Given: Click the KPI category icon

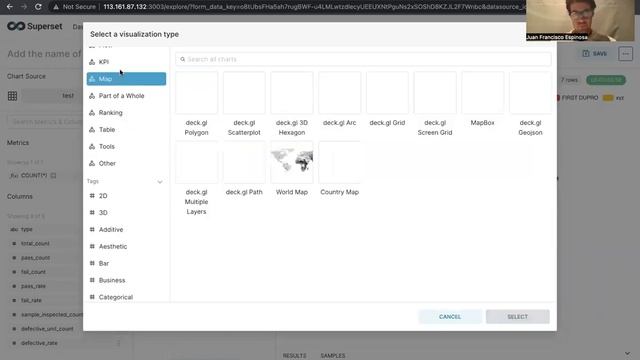Looking at the screenshot, I should click(92, 62).
